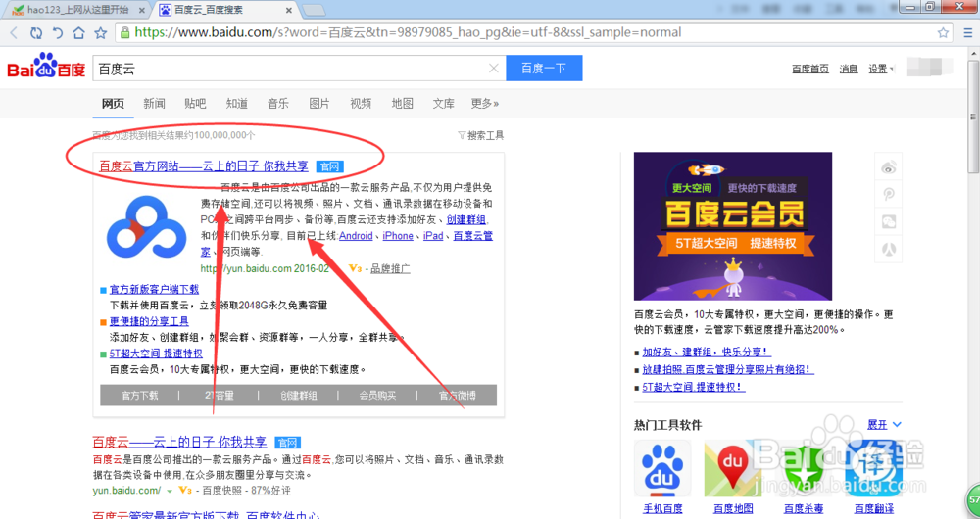Viewport: 980px width, 519px height.
Task: Open the 创建群组 link in description
Action: pyautogui.click(x=466, y=220)
